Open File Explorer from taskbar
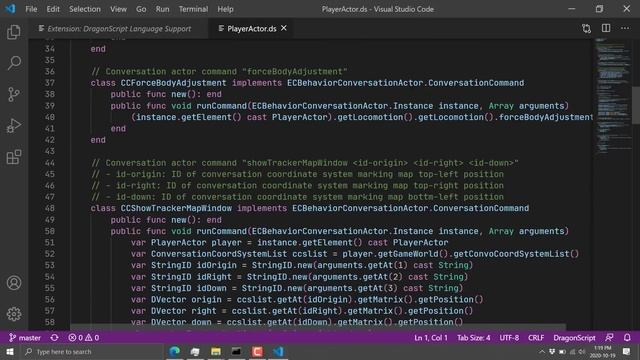This screenshot has width=640, height=360. point(216,351)
